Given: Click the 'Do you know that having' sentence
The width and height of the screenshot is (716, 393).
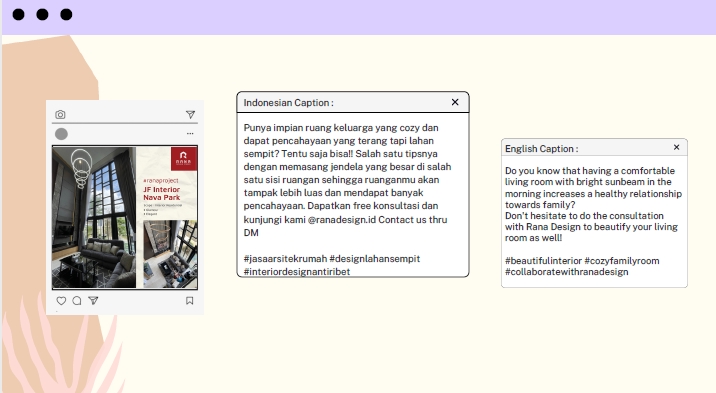Looking at the screenshot, I should [593, 188].
